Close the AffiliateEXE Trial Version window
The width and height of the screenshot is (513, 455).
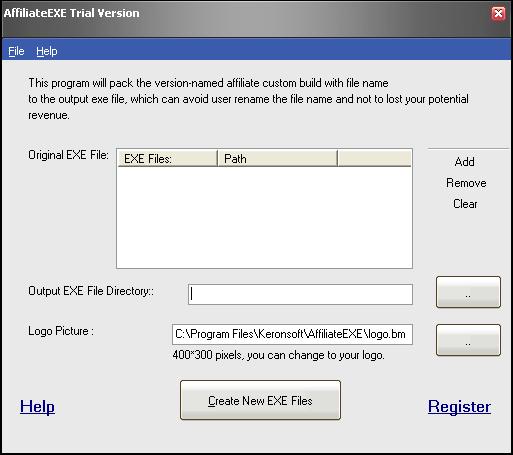click(x=498, y=14)
